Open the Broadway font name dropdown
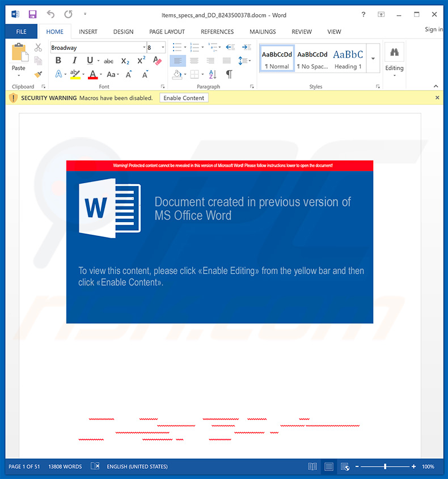 pos(144,48)
